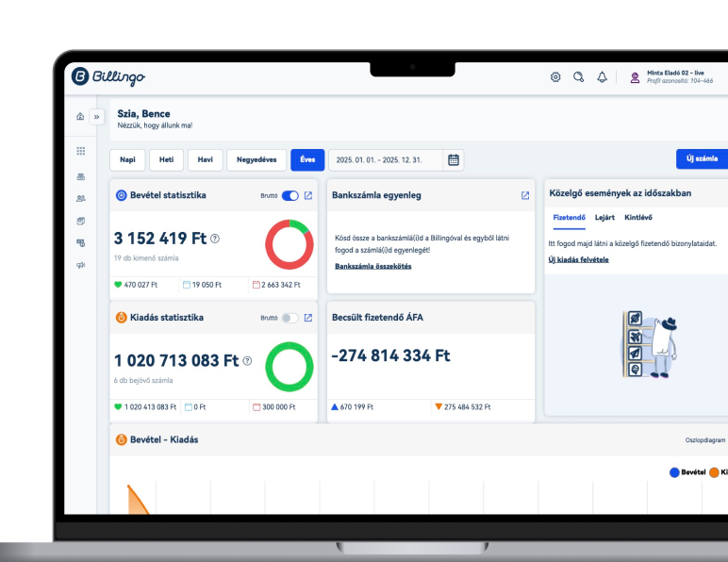Expand the sidebar with double chevron
Image resolution: width=728 pixels, height=562 pixels.
pos(96,117)
